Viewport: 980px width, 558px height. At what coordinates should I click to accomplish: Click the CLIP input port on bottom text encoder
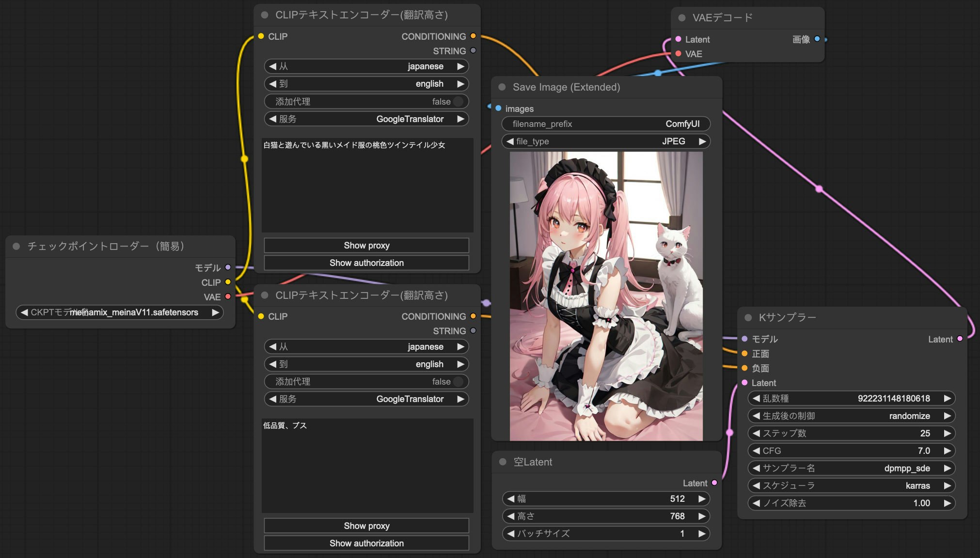[261, 316]
